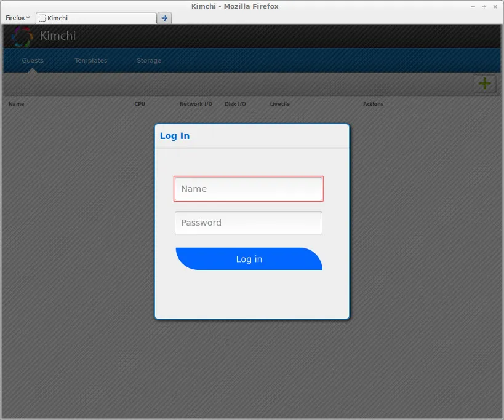
Task: Open the Firefox menu
Action: (17, 18)
